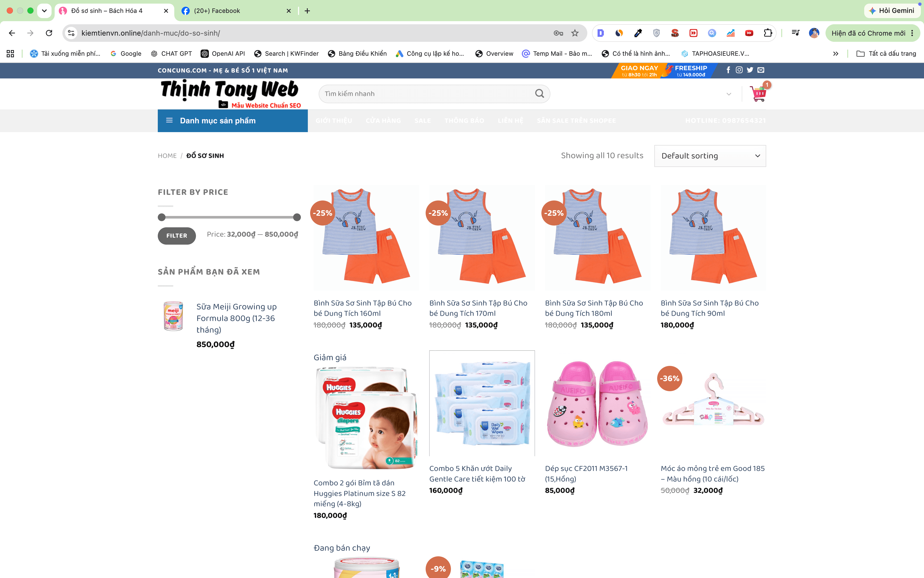Image resolution: width=924 pixels, height=578 pixels.
Task: Expand the account chevron next to cart
Action: pyautogui.click(x=729, y=94)
